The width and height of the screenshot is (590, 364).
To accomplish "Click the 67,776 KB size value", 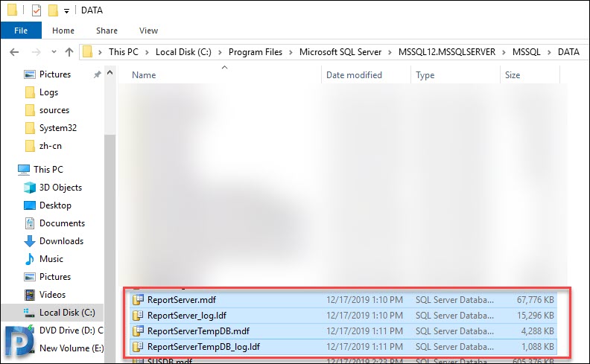I will click(x=536, y=300).
